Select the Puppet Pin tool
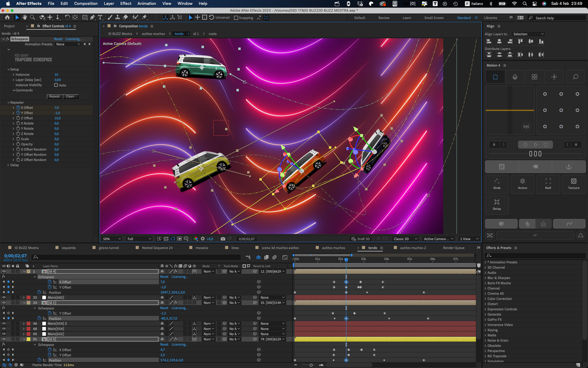 [145, 17]
